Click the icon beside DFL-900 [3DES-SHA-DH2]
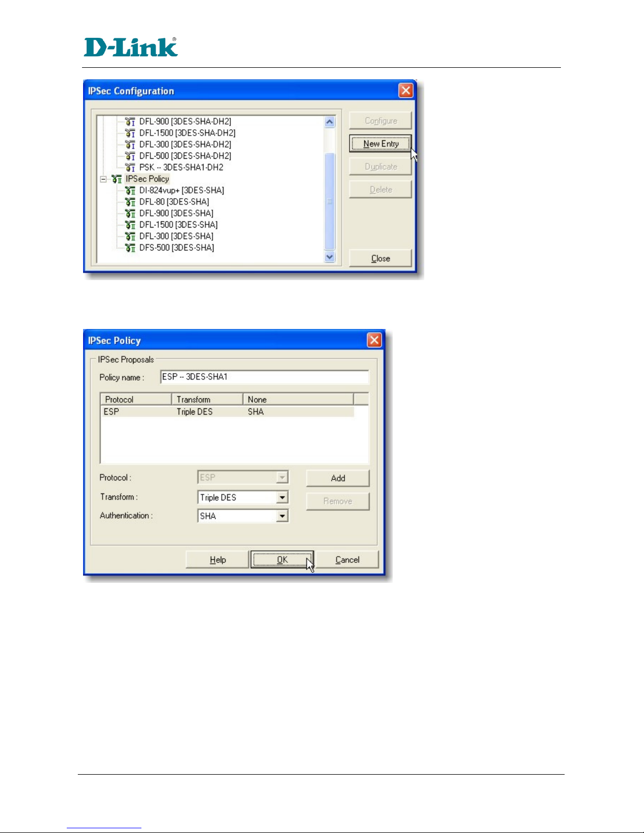644x833 pixels. (x=130, y=121)
